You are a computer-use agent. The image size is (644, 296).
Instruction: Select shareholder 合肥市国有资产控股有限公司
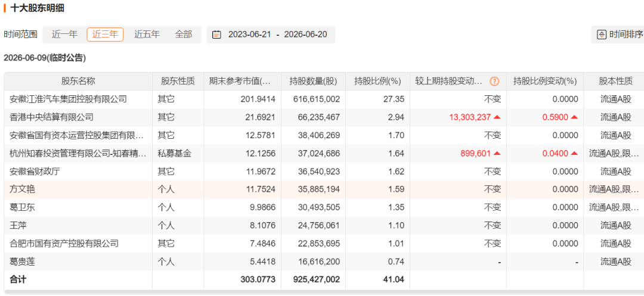[x=64, y=244]
